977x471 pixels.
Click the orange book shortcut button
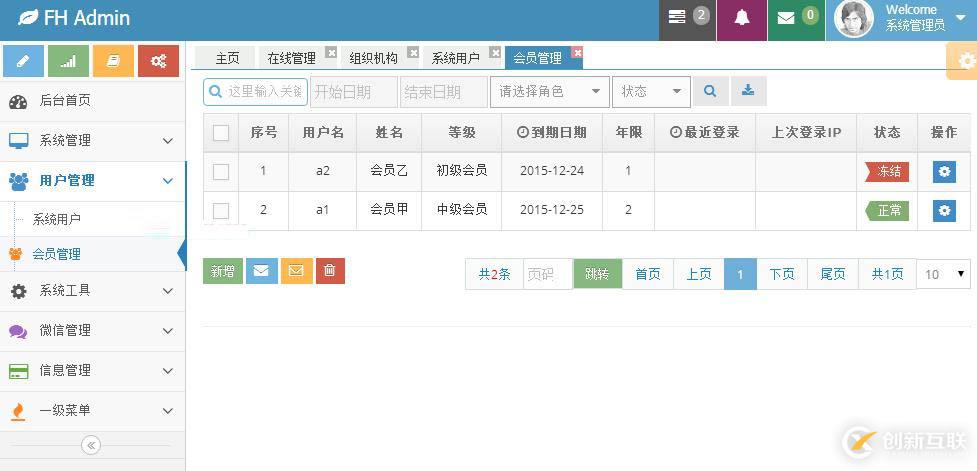click(x=113, y=61)
